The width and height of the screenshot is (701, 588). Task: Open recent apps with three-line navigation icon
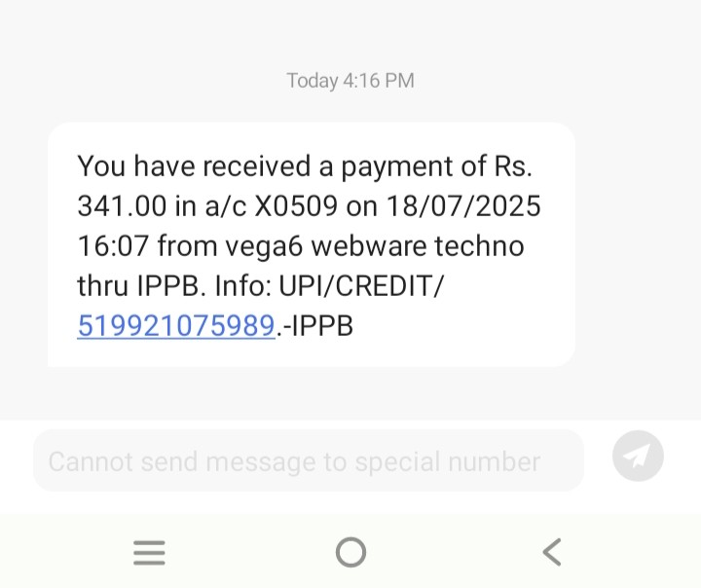click(x=149, y=553)
